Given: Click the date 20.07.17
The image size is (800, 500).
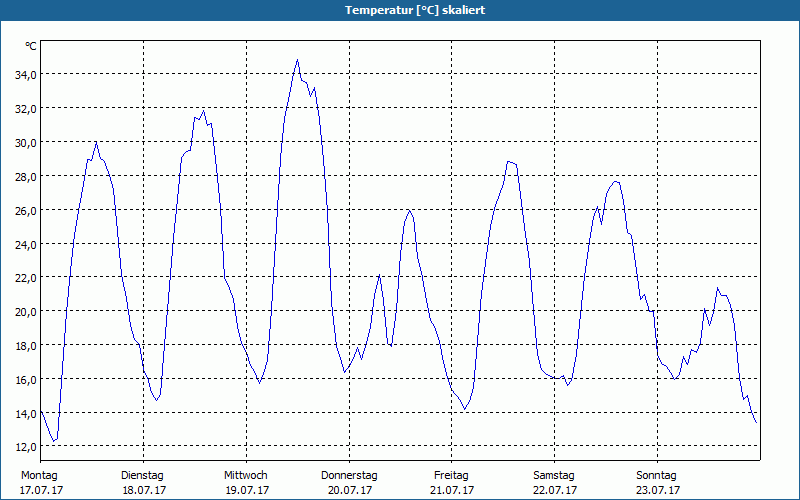Looking at the screenshot, I should point(350,490).
